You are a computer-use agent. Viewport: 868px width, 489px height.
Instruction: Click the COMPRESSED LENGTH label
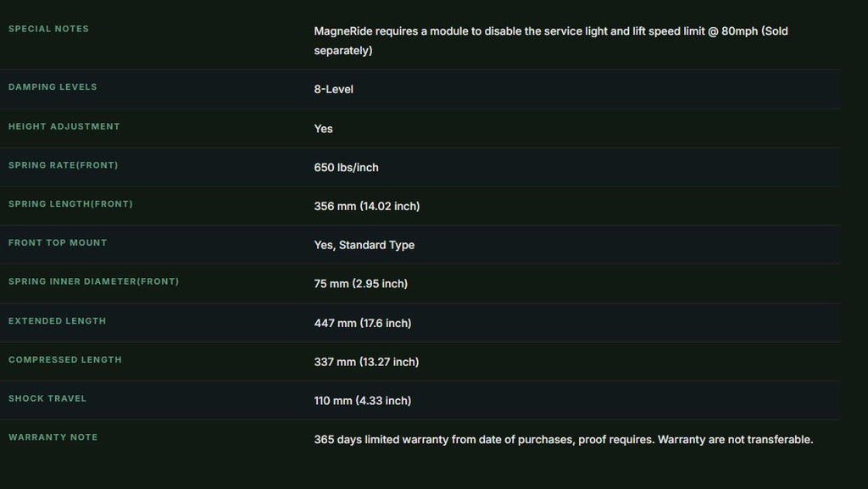64,359
